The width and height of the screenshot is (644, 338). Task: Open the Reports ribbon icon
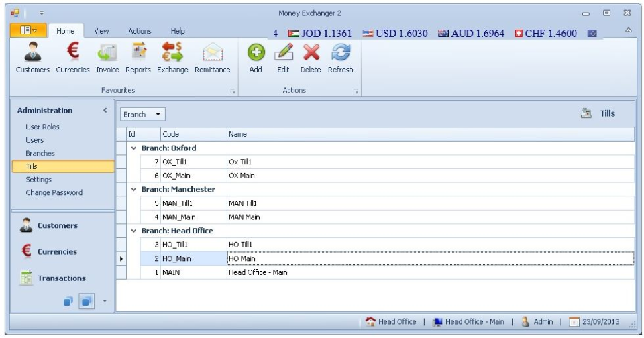(x=138, y=58)
